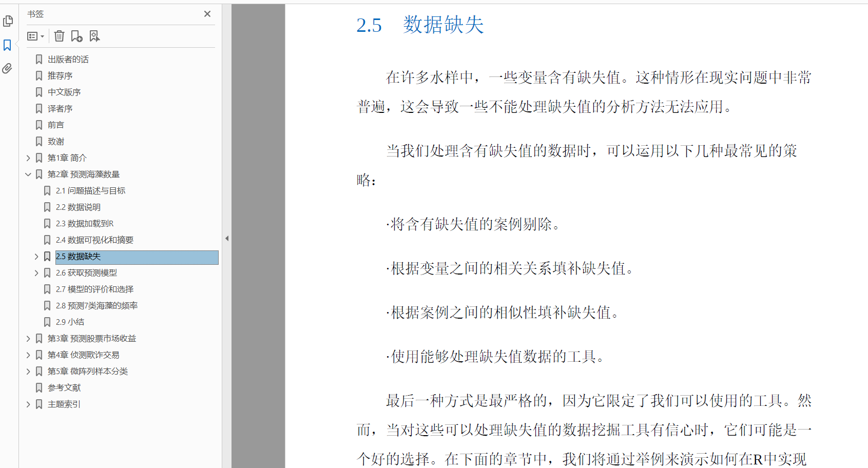Create a new bookmark

(x=76, y=36)
